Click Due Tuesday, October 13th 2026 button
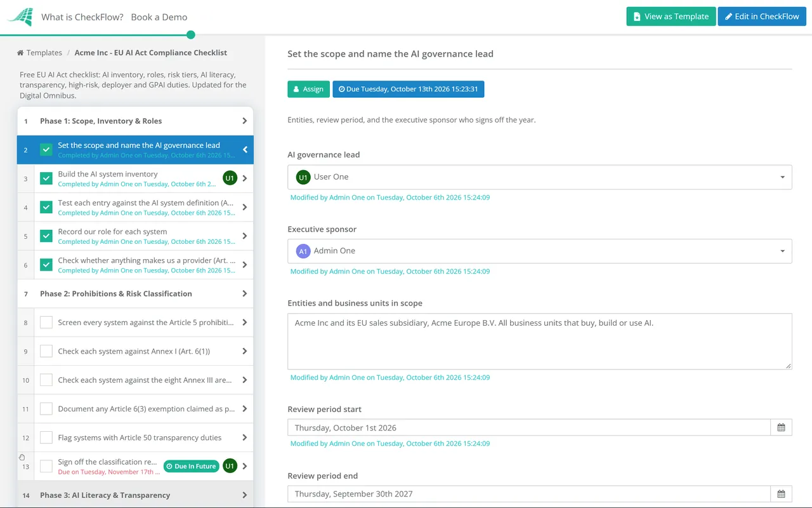Screen dimensions: 812x508 [409, 89]
